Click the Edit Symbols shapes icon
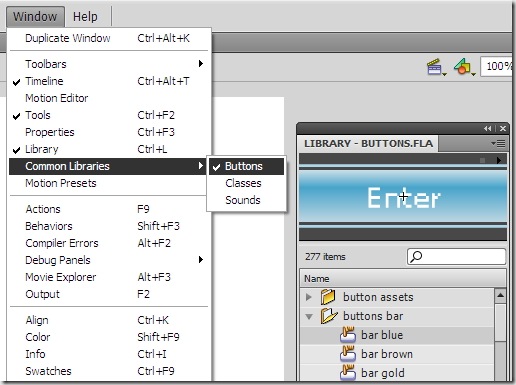Image resolution: width=516 pixels, height=385 pixels. tap(464, 67)
